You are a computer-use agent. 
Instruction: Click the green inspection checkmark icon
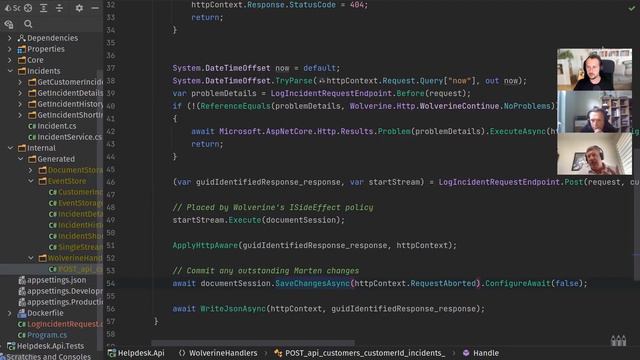631,7
